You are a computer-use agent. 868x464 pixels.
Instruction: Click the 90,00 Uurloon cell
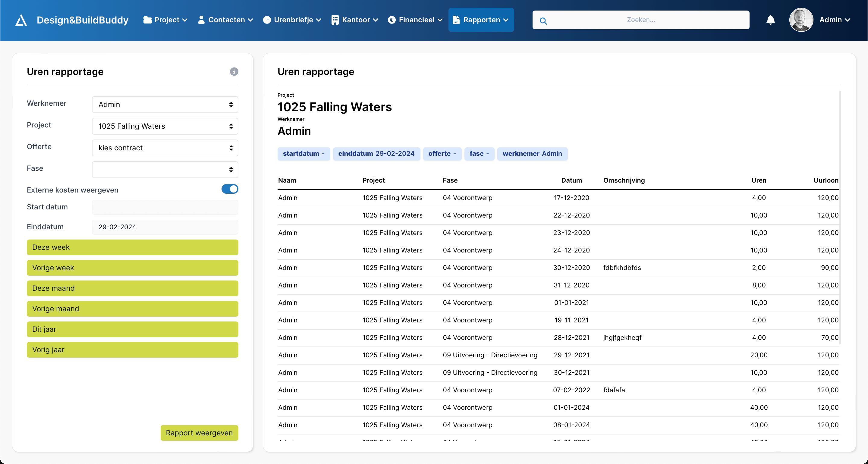pyautogui.click(x=830, y=268)
